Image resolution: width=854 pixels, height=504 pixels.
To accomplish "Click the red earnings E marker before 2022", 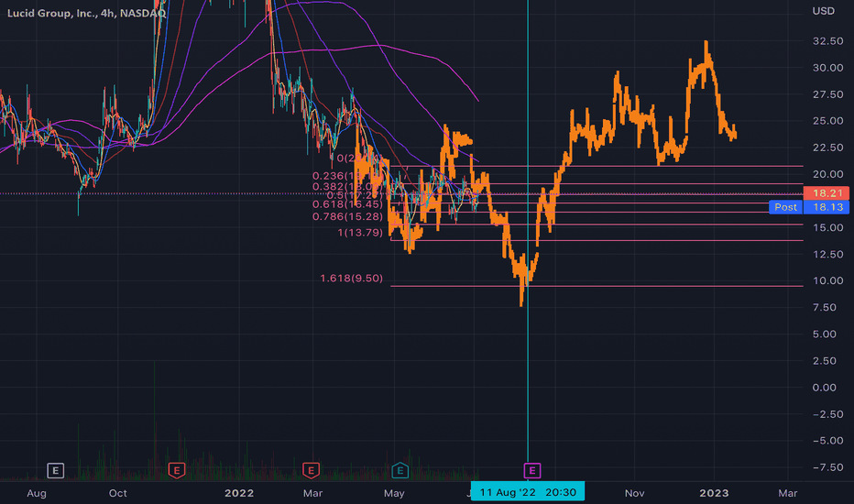I will pyautogui.click(x=177, y=470).
